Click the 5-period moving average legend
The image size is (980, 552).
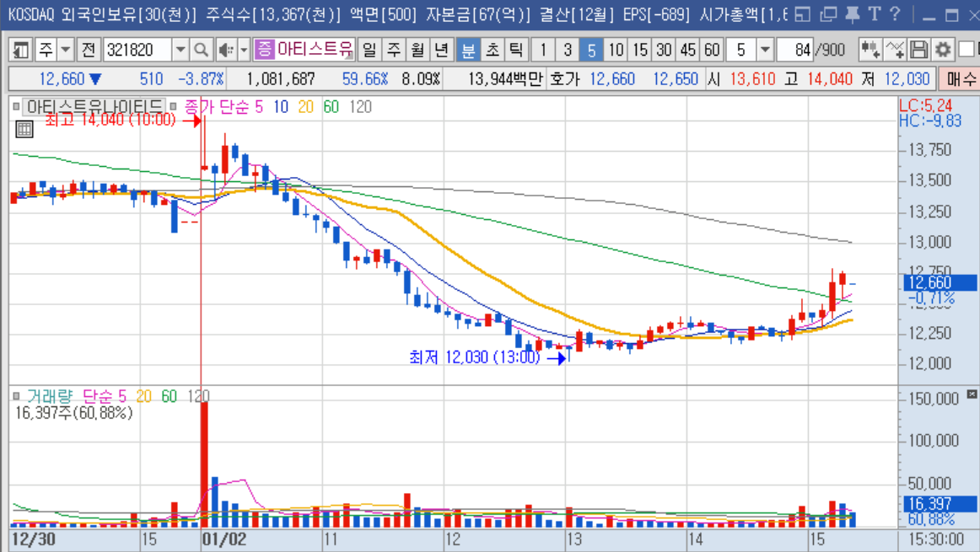click(259, 107)
